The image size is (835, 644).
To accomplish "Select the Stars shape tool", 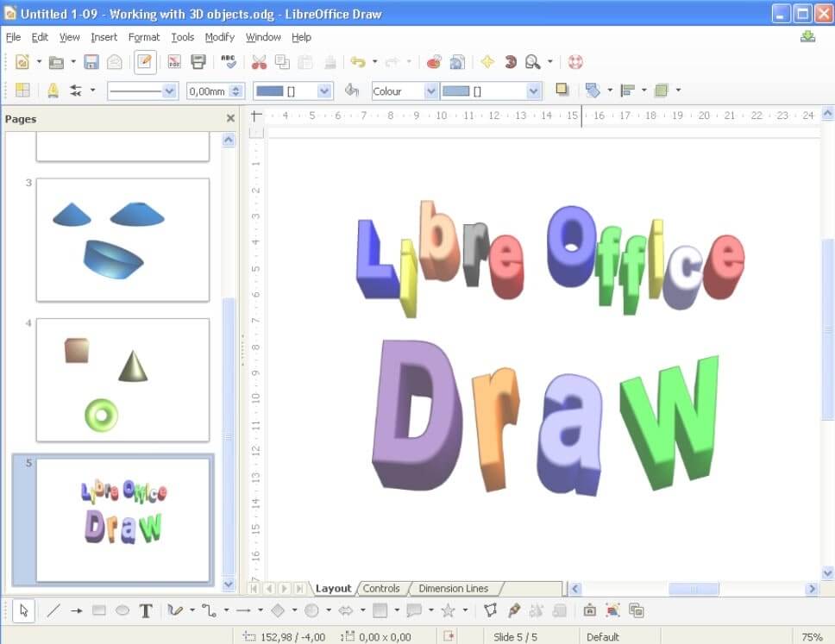I will [x=448, y=610].
